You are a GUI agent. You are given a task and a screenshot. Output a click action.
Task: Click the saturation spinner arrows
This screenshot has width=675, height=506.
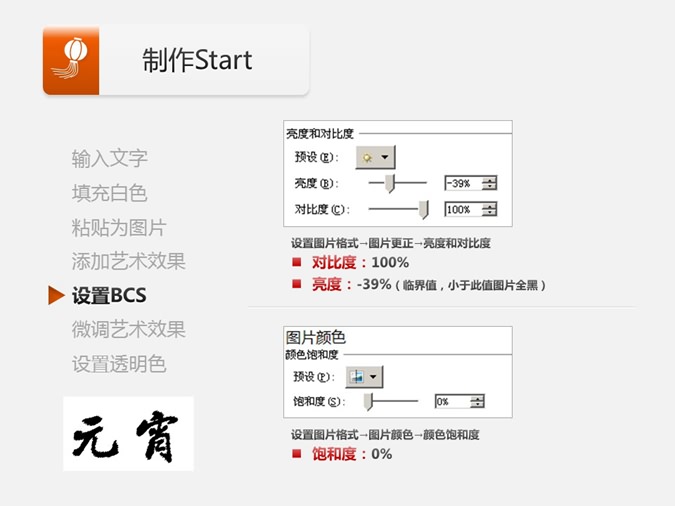click(x=477, y=401)
